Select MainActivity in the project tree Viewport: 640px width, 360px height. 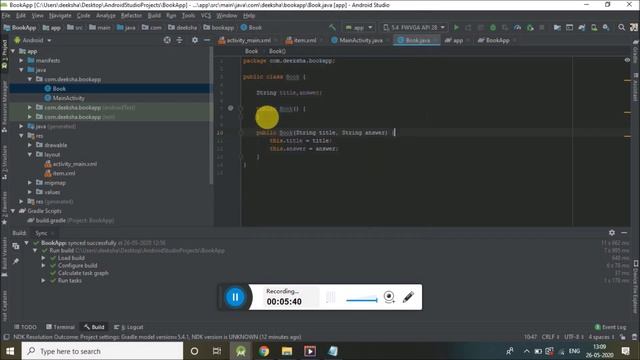point(69,98)
